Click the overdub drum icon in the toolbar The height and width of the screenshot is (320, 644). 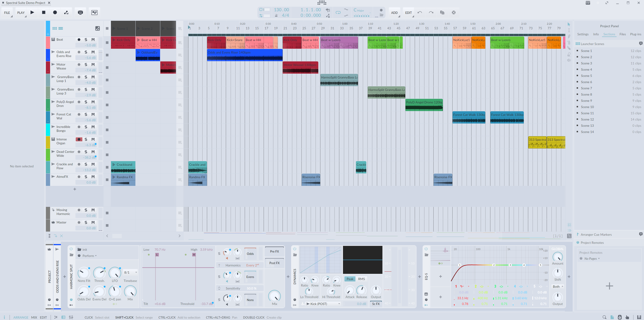80,12
